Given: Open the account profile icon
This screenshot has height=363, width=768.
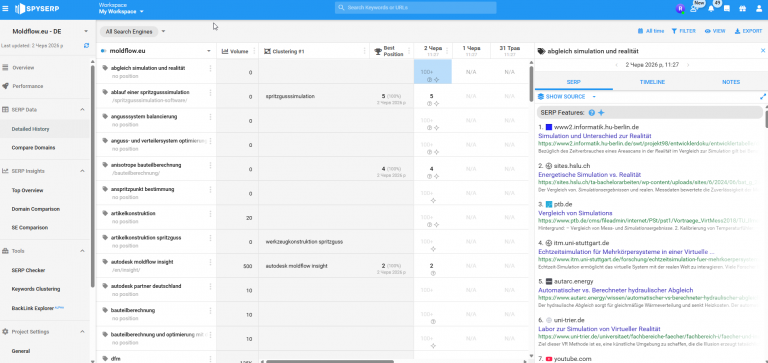Looking at the screenshot, I should click(758, 8).
